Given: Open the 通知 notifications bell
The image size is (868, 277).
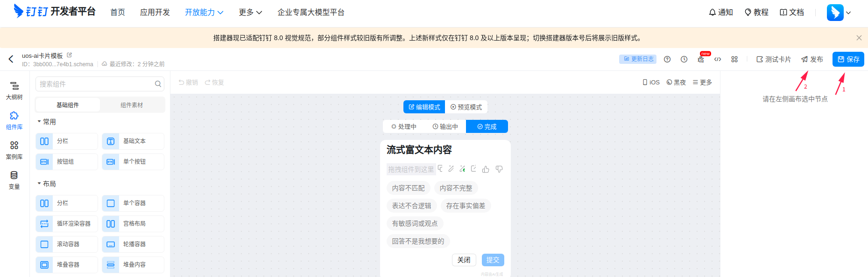Looking at the screenshot, I should point(720,13).
